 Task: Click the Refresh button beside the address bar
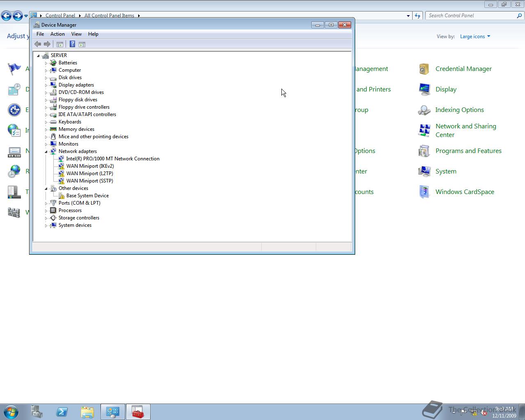click(418, 16)
